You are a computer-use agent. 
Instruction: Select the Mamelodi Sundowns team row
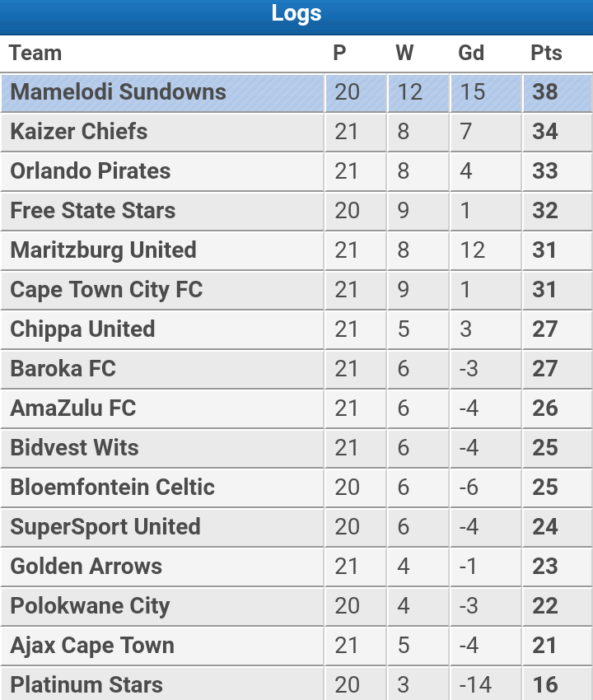tap(296, 93)
